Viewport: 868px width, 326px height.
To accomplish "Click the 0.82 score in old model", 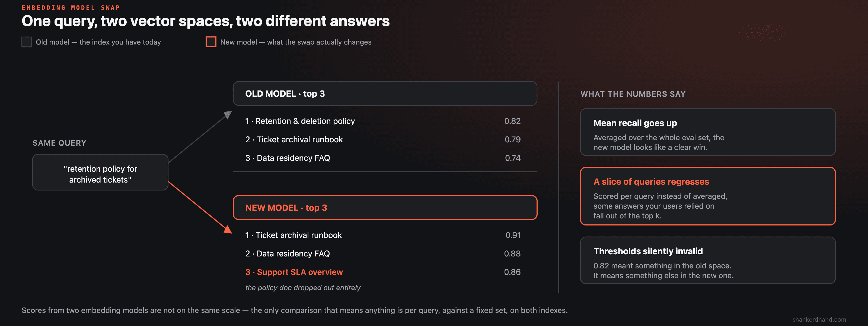I will tap(512, 121).
